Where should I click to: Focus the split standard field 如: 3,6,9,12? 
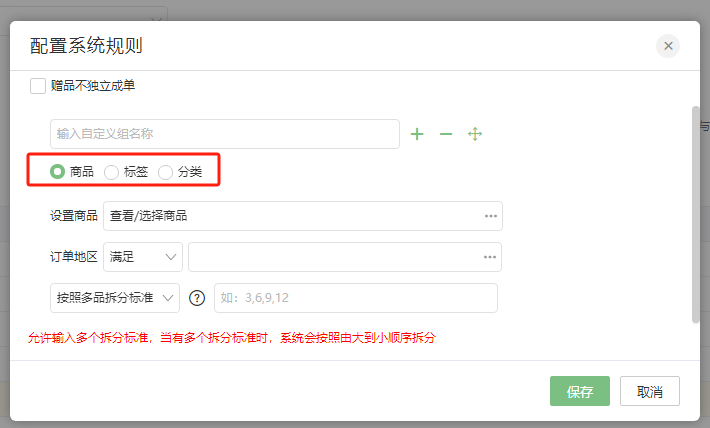click(x=356, y=298)
